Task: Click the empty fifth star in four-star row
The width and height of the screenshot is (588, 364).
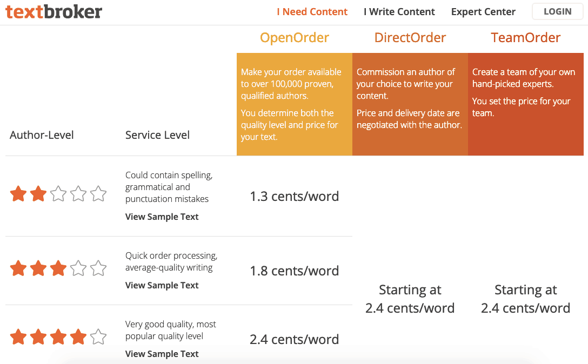Action: pos(98,337)
